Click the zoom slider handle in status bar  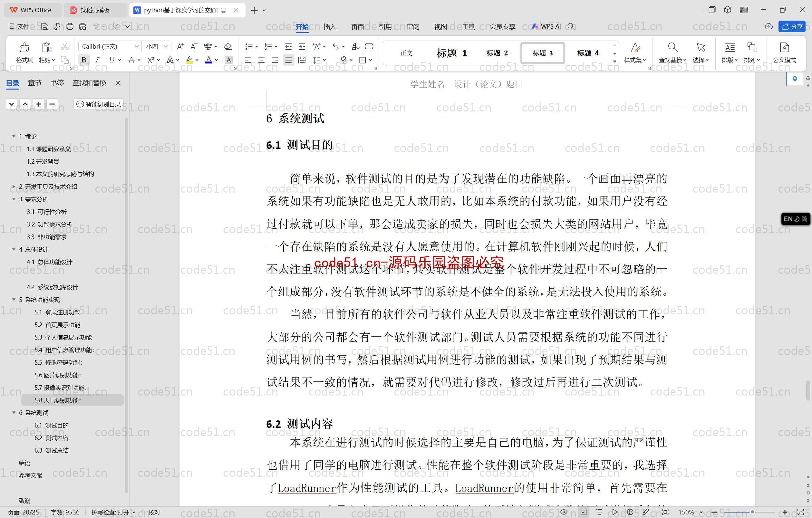[x=752, y=512]
